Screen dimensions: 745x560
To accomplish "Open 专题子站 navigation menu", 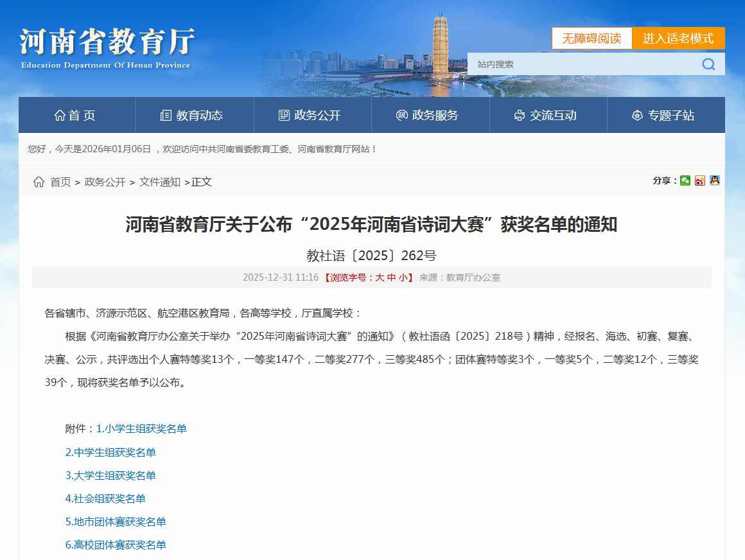I will tap(663, 116).
